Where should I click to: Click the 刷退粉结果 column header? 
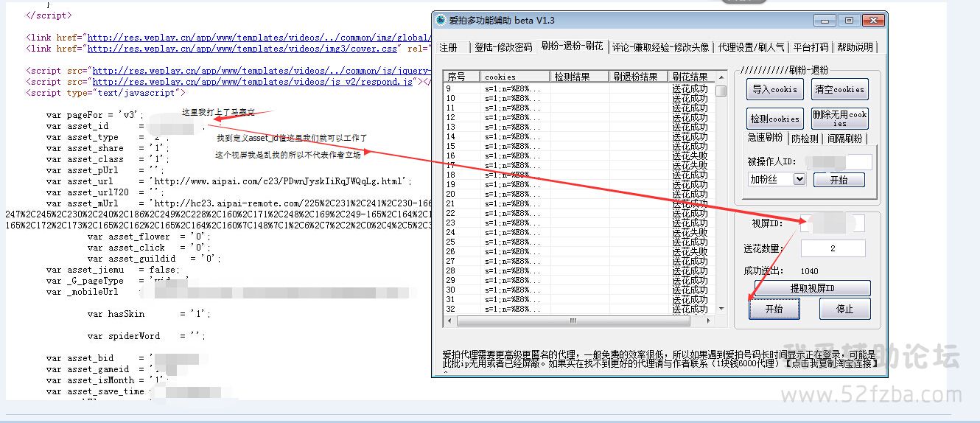(x=638, y=77)
